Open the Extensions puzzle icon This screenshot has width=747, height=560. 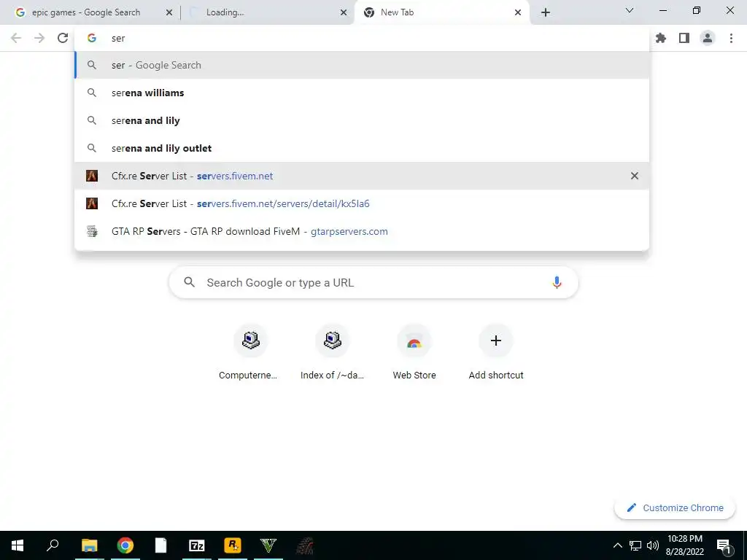(661, 38)
